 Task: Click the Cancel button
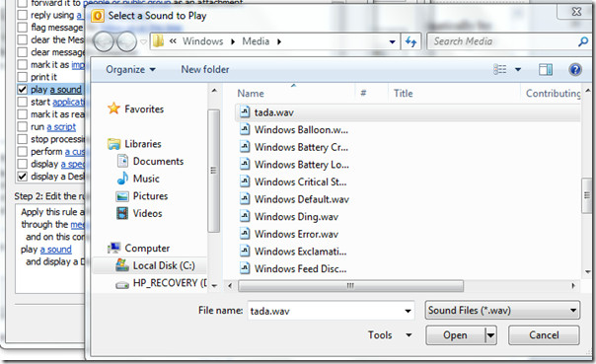click(x=544, y=335)
